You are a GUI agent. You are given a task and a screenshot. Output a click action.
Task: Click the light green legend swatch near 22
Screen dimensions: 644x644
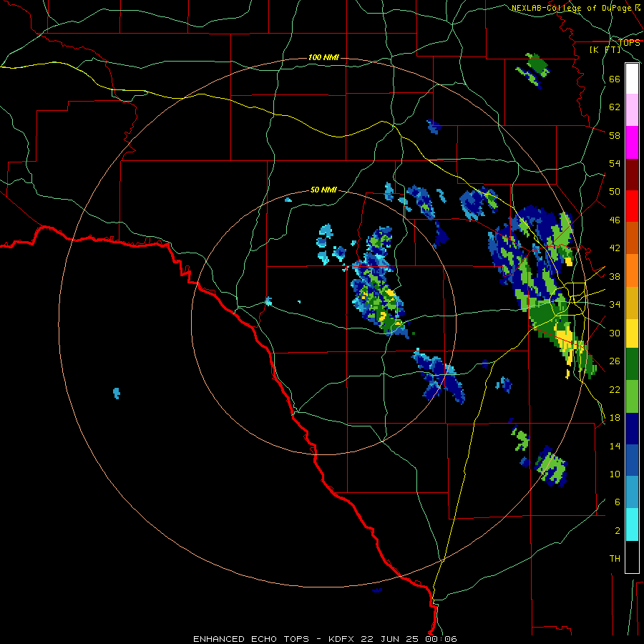(632, 396)
